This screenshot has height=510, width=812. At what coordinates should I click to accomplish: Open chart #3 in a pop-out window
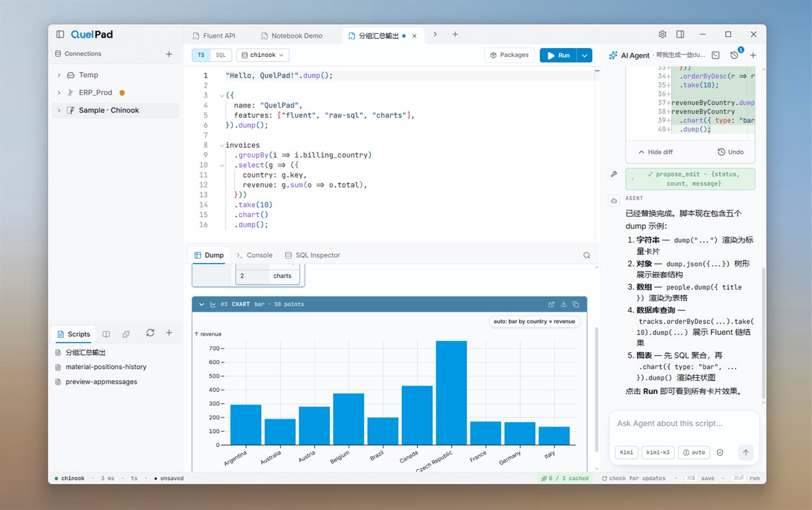click(x=551, y=304)
